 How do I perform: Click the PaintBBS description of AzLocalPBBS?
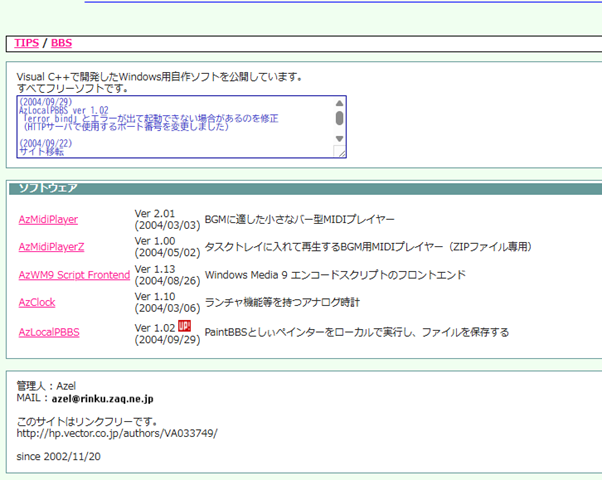357,332
